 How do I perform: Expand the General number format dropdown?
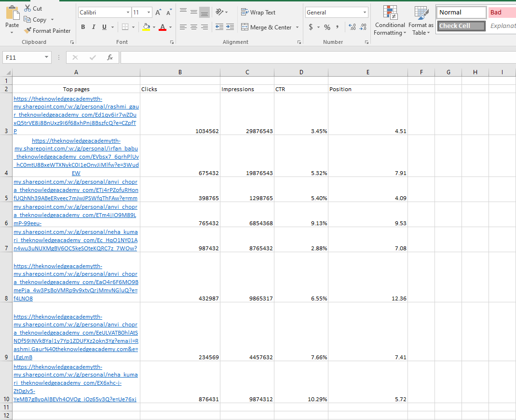coord(364,13)
